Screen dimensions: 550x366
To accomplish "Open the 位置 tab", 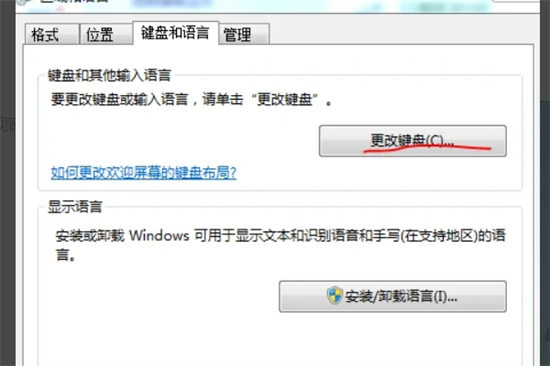I will pyautogui.click(x=107, y=34).
